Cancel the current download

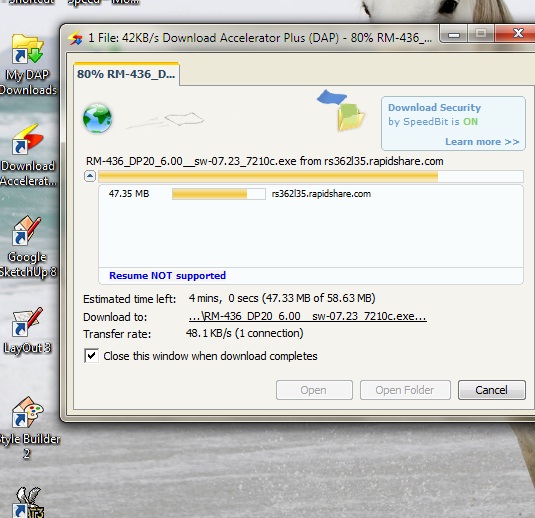(x=492, y=390)
